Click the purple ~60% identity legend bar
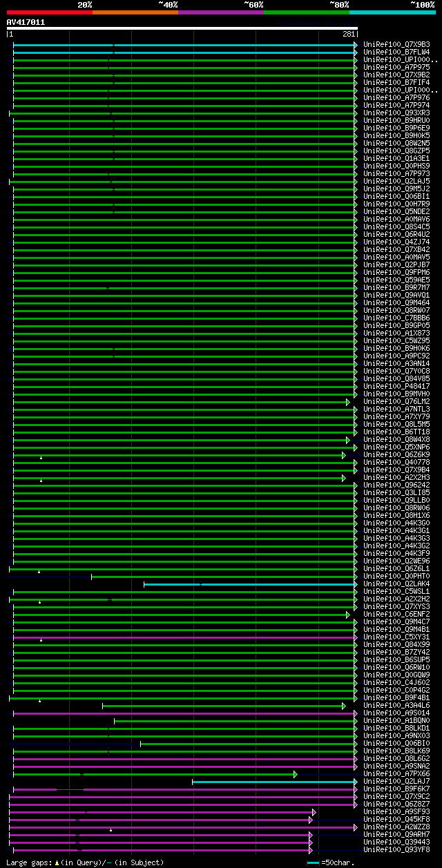The image size is (442, 868). coord(221,12)
